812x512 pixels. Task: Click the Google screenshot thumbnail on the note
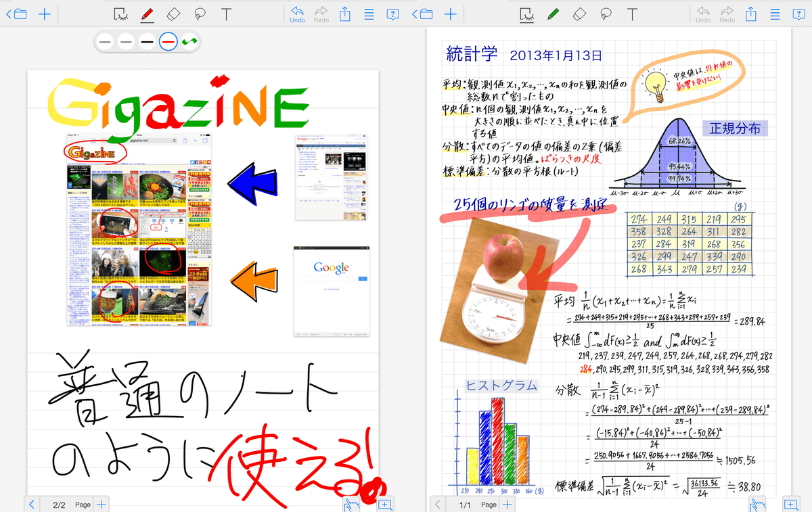tap(332, 292)
